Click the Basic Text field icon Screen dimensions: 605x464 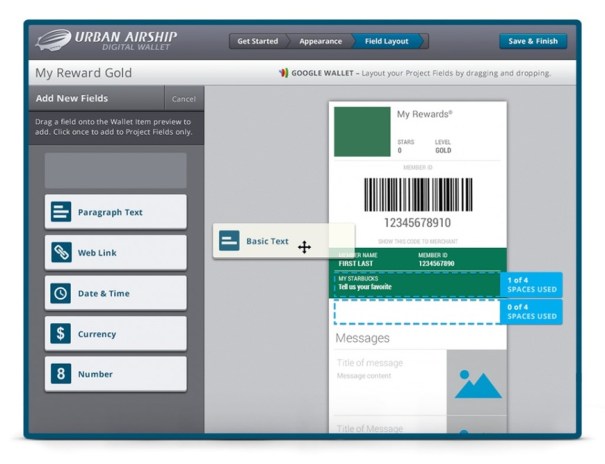(230, 241)
